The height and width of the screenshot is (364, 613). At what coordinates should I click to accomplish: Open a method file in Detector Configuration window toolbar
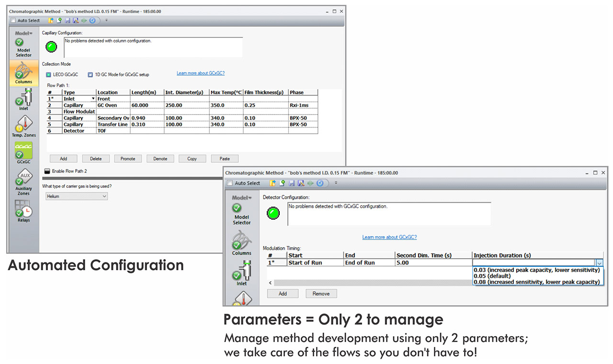(272, 183)
